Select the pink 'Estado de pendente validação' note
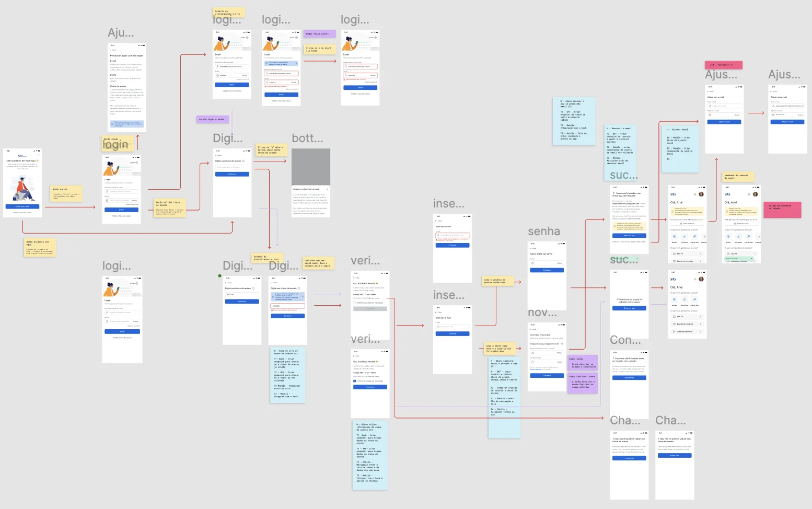The image size is (812, 509). click(x=782, y=210)
